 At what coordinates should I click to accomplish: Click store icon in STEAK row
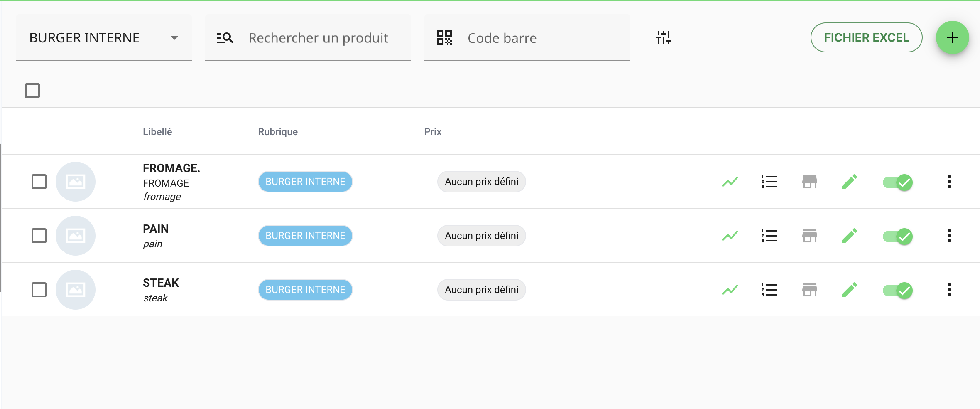(809, 290)
